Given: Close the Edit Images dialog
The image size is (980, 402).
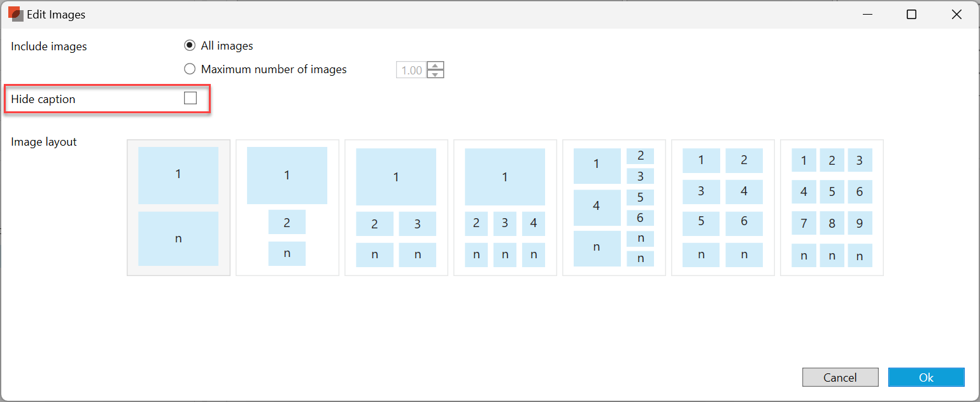Looking at the screenshot, I should point(956,15).
